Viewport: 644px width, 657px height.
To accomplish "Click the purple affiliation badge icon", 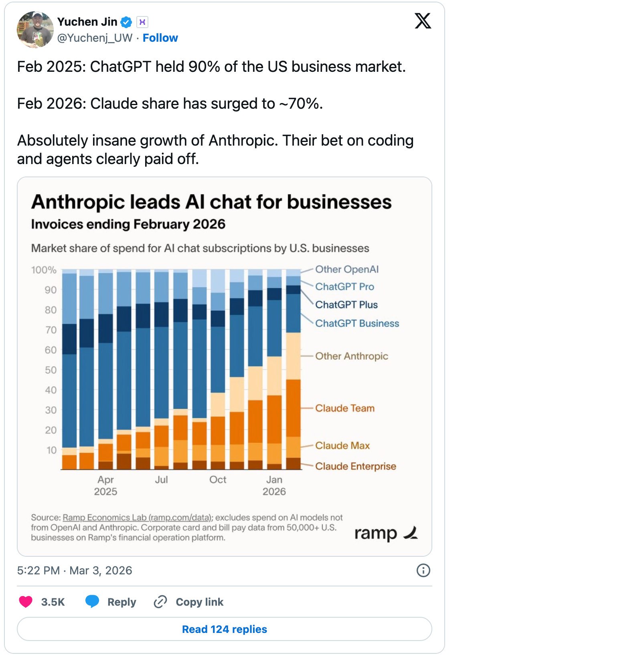I will 142,22.
